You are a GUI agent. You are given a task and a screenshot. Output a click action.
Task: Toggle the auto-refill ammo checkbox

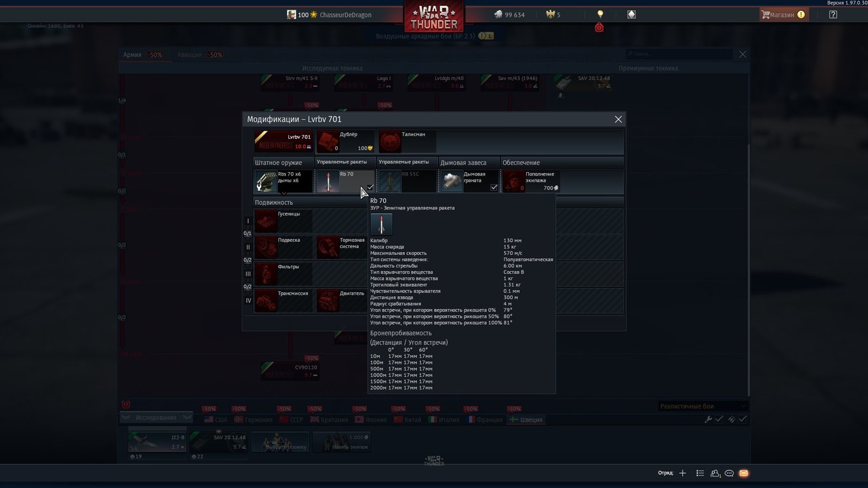[x=743, y=420]
